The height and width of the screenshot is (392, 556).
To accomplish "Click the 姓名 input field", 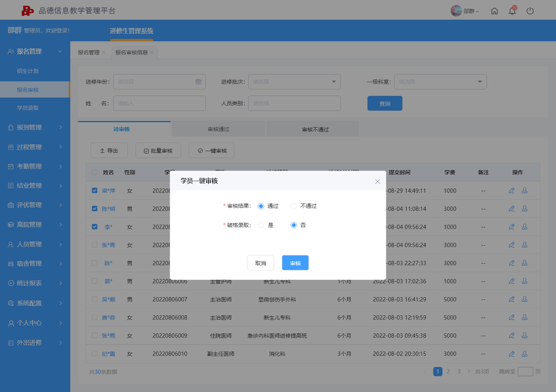I will tap(159, 103).
